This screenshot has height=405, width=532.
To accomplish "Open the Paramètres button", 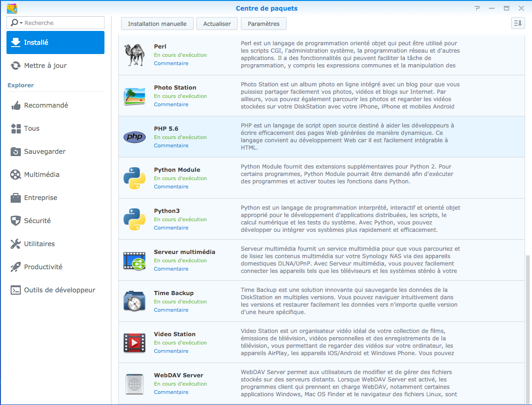I will pyautogui.click(x=263, y=24).
